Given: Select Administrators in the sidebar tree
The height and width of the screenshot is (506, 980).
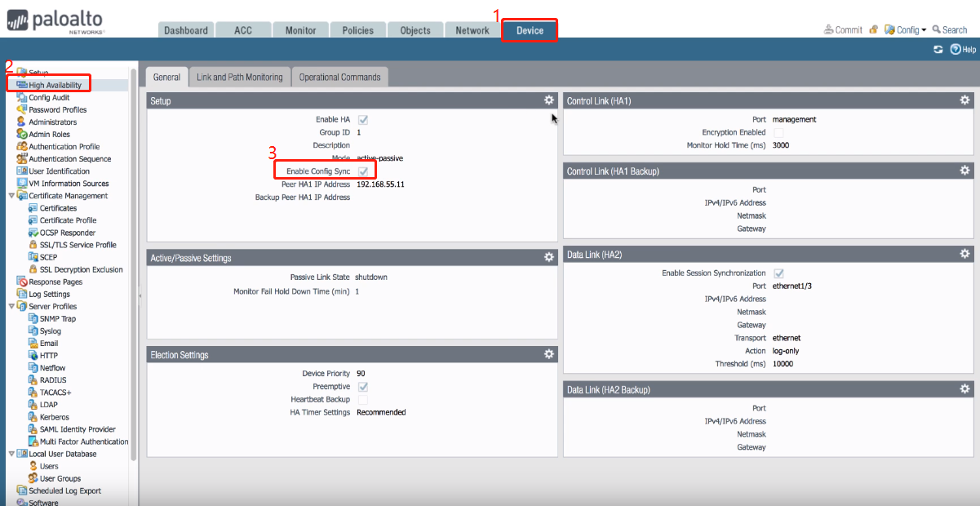Looking at the screenshot, I should [52, 122].
